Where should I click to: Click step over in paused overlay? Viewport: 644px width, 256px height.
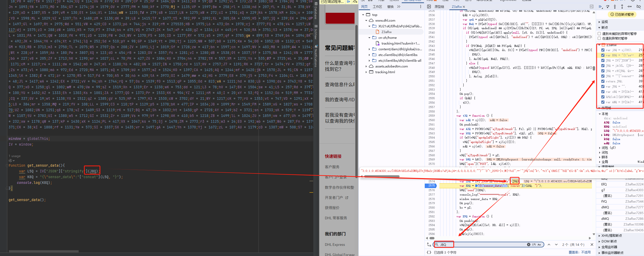pos(355,2)
